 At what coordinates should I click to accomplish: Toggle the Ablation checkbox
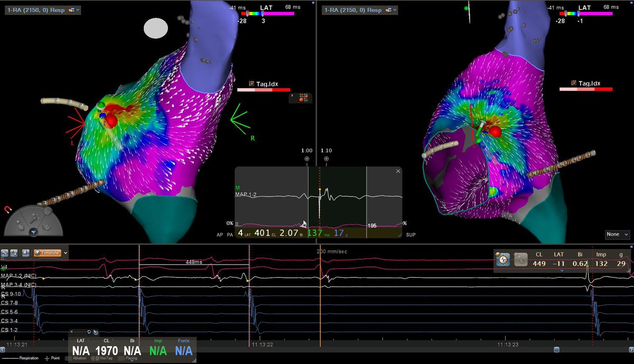pyautogui.click(x=69, y=358)
